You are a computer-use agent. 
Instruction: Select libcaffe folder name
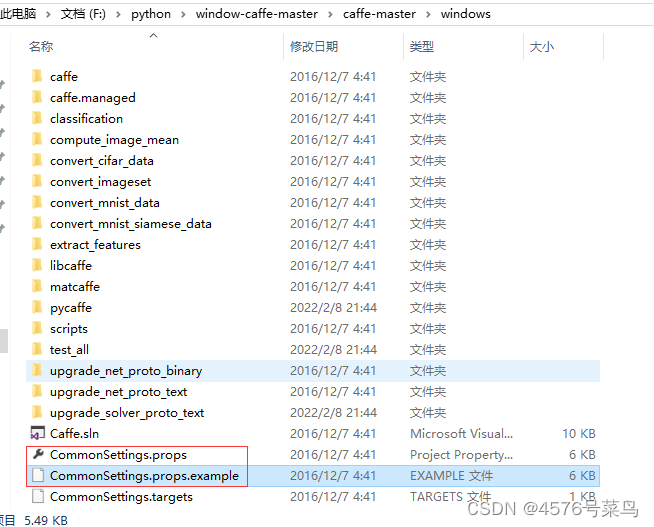[71, 265]
